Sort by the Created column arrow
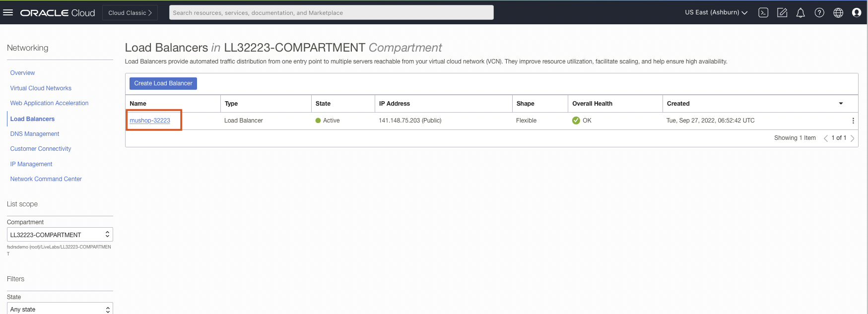The width and height of the screenshot is (868, 314). click(x=841, y=104)
